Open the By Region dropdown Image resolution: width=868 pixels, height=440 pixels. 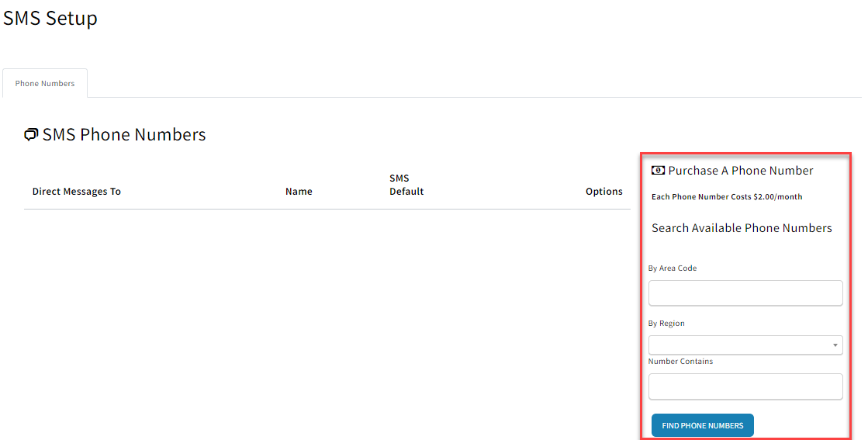pyautogui.click(x=745, y=345)
